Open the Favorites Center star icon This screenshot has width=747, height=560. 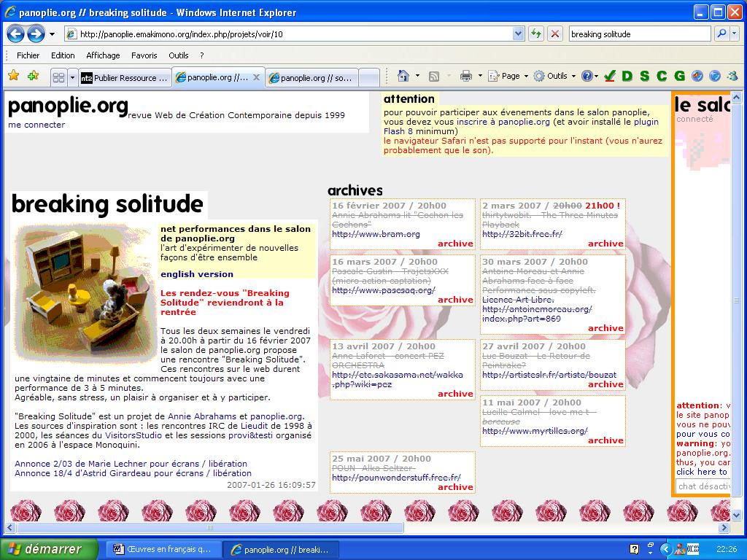pos(14,76)
